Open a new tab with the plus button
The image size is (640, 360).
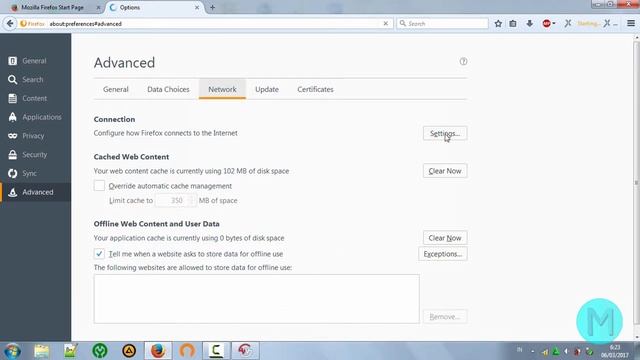[212, 7]
